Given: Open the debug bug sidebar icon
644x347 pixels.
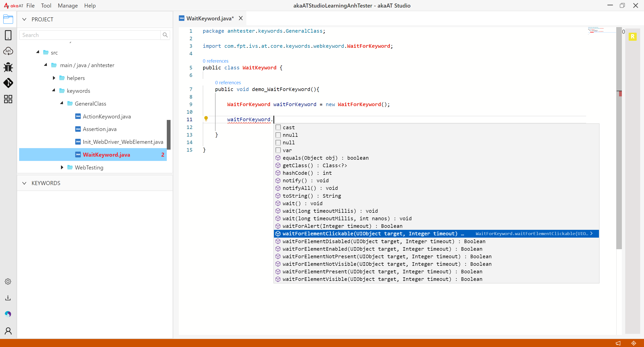Looking at the screenshot, I should (x=8, y=67).
